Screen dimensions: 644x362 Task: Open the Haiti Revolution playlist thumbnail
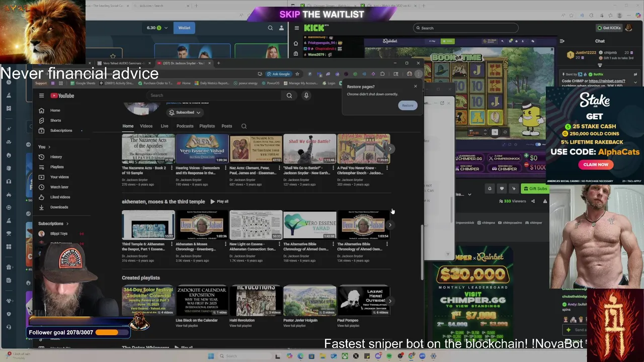(256, 301)
